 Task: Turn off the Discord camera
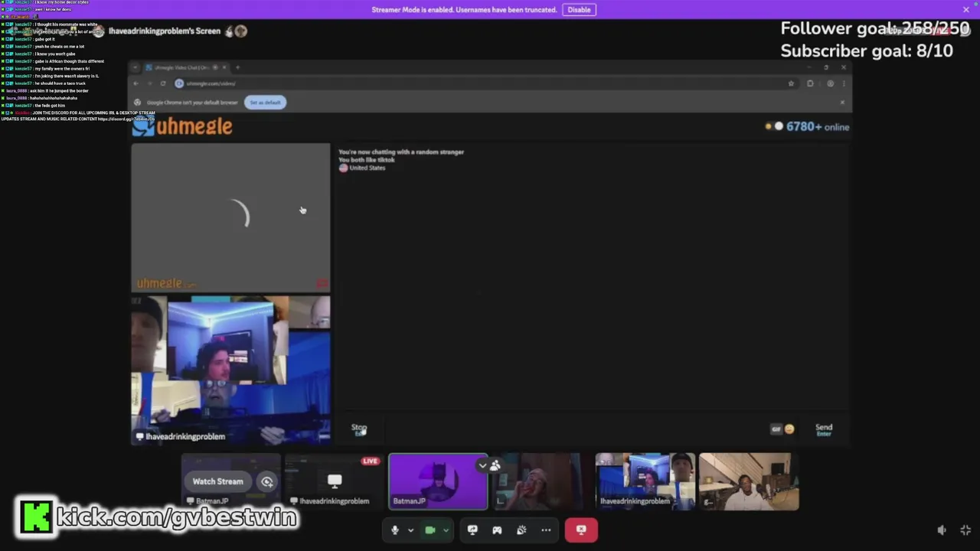tap(430, 530)
